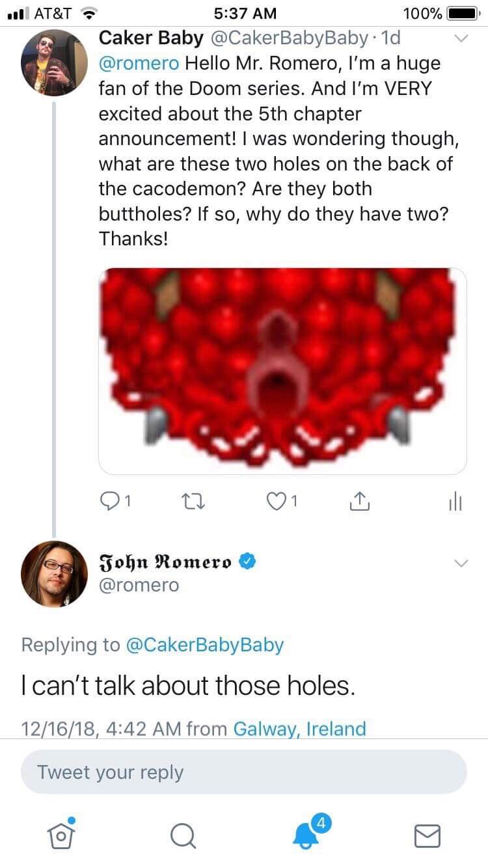The image size is (488, 868).
Task: View tweet activity analytics icon
Action: [x=455, y=501]
